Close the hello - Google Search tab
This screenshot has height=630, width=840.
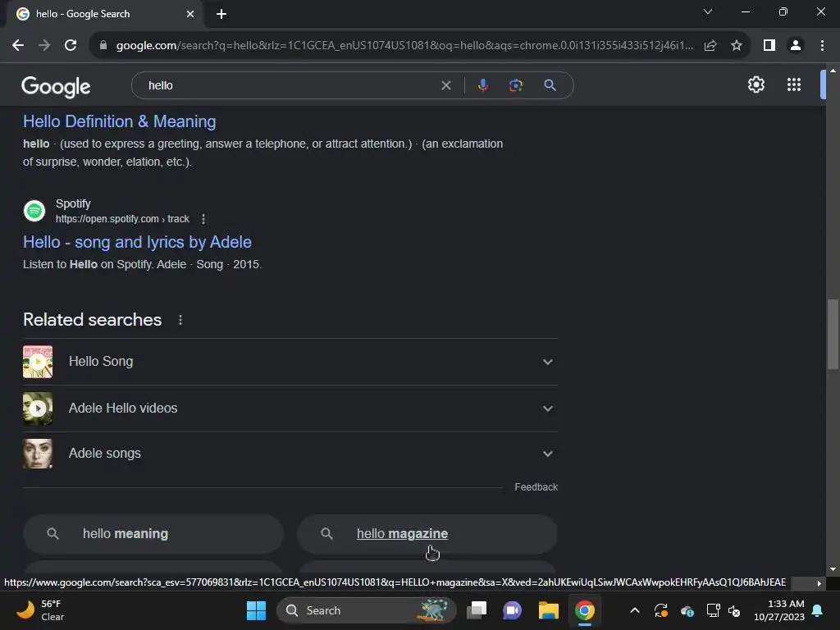click(190, 14)
